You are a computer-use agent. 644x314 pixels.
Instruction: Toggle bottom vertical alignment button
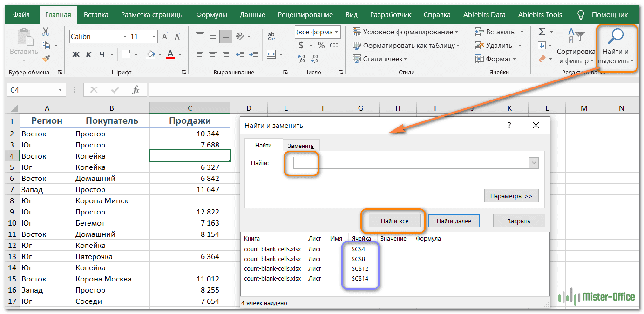(226, 36)
